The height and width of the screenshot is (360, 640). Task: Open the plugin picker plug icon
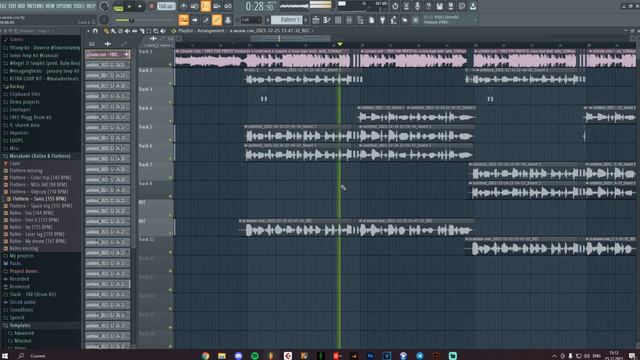[382, 20]
